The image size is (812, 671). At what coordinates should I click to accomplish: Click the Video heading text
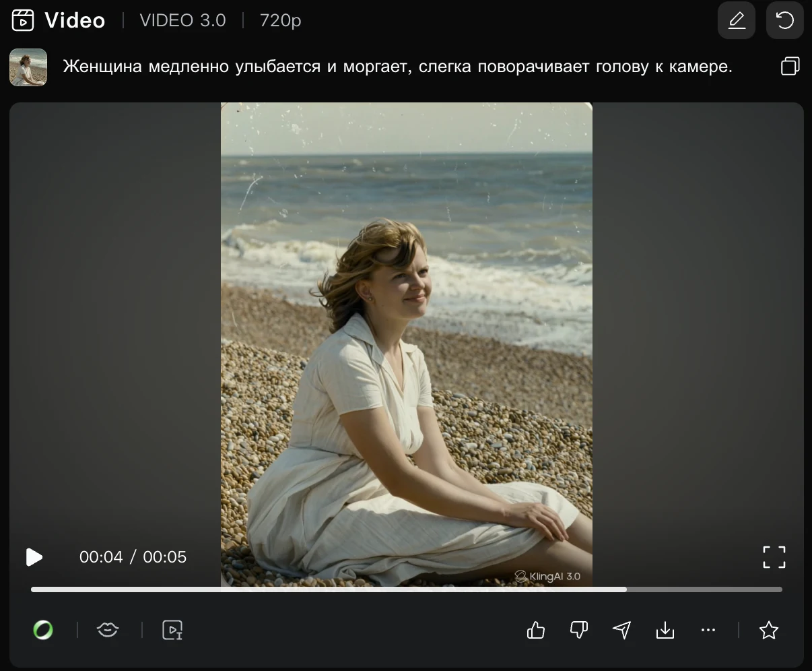pos(75,21)
